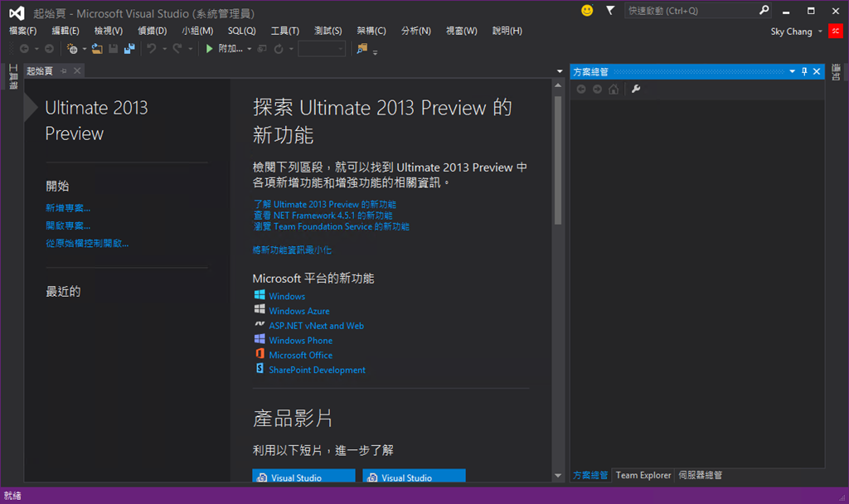Click Solution Explorer Forward arrow icon
This screenshot has height=504, width=849.
[x=597, y=89]
